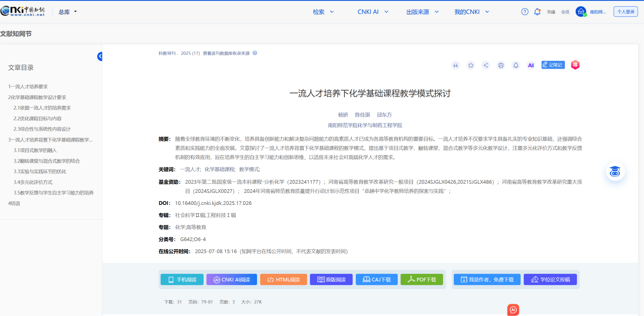This screenshot has height=316, width=644.
Task: Click the red recommend hexagon icon
Action: click(x=575, y=65)
